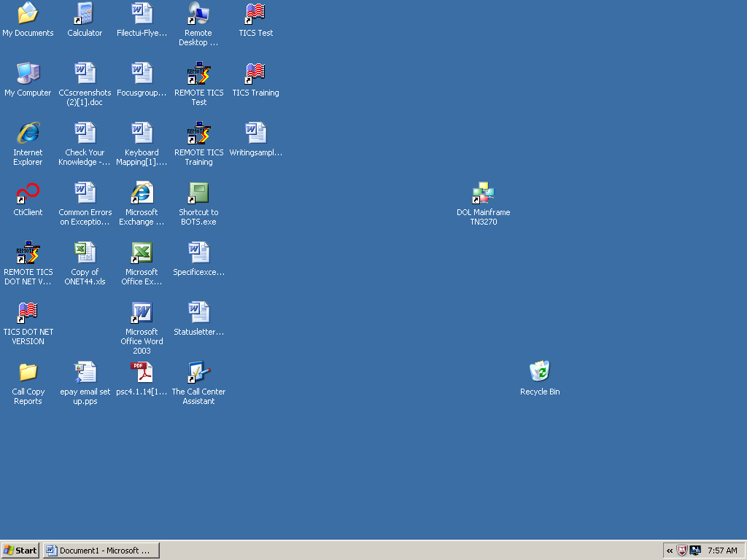Click the CtiClient shortcut icon
The height and width of the screenshot is (560, 747).
pos(28,193)
